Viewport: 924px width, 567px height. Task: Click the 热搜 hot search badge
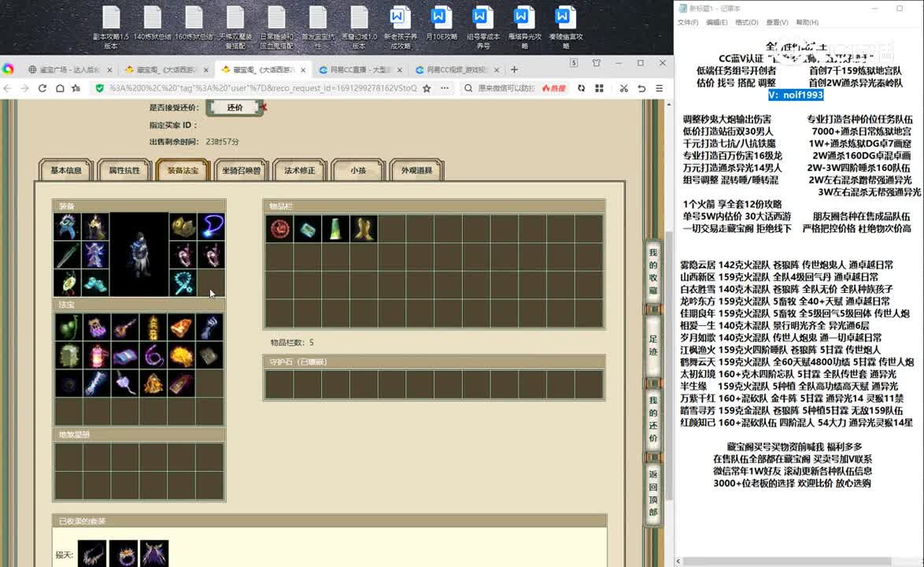click(554, 88)
